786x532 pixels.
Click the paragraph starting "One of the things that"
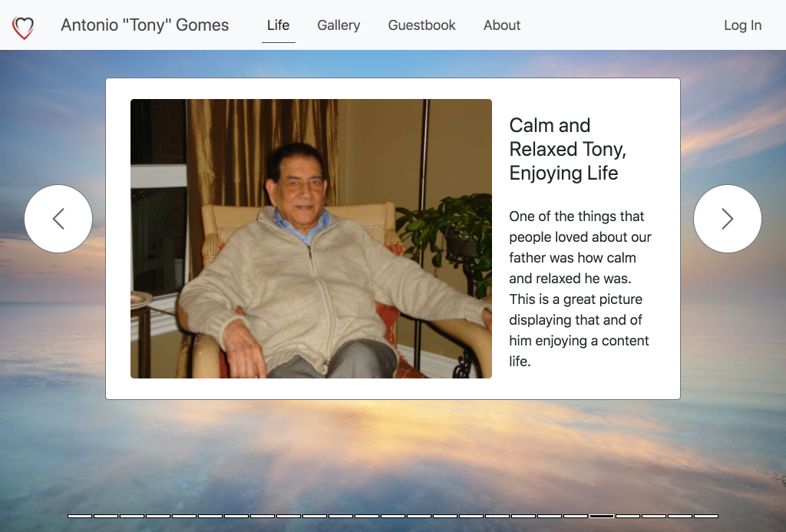pos(580,289)
